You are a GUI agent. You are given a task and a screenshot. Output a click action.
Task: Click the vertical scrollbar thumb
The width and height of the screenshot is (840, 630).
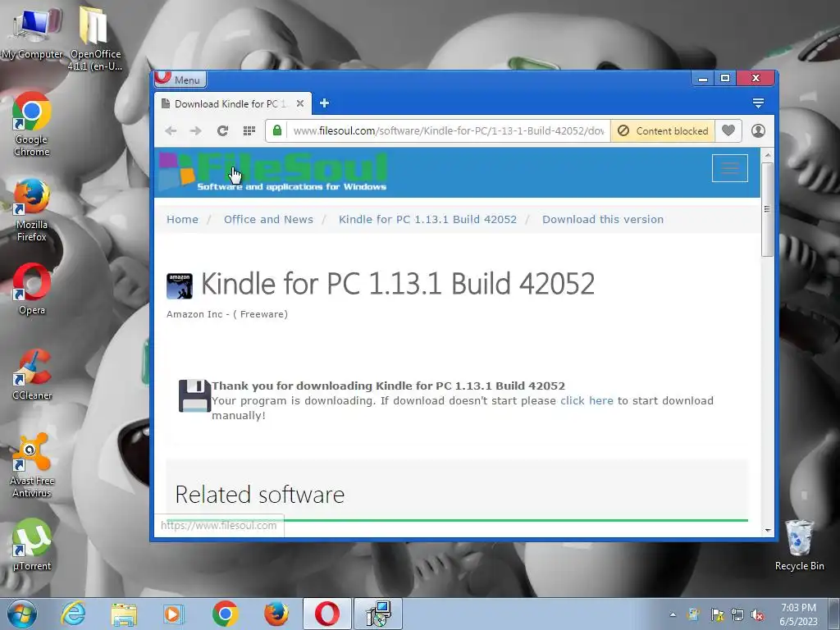[x=767, y=209]
